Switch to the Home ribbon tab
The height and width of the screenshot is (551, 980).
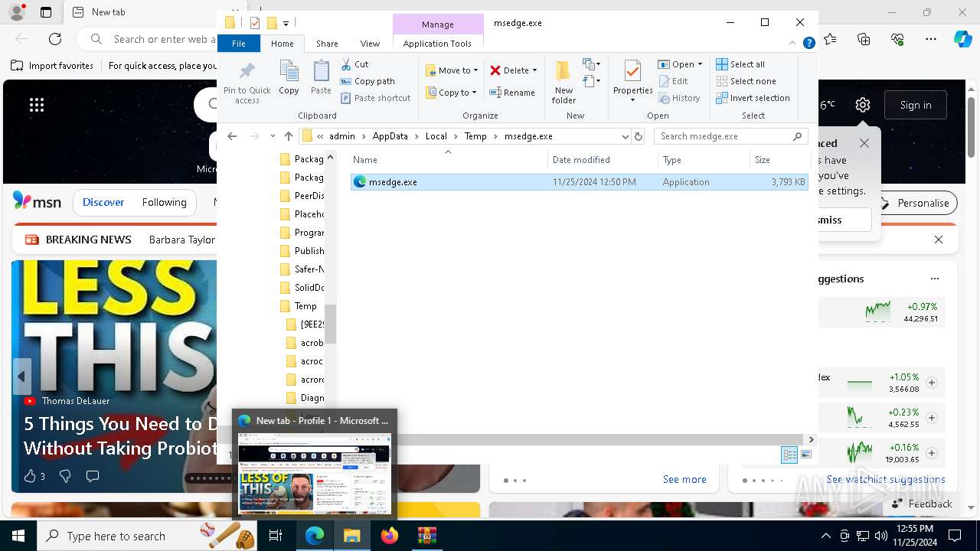[283, 44]
